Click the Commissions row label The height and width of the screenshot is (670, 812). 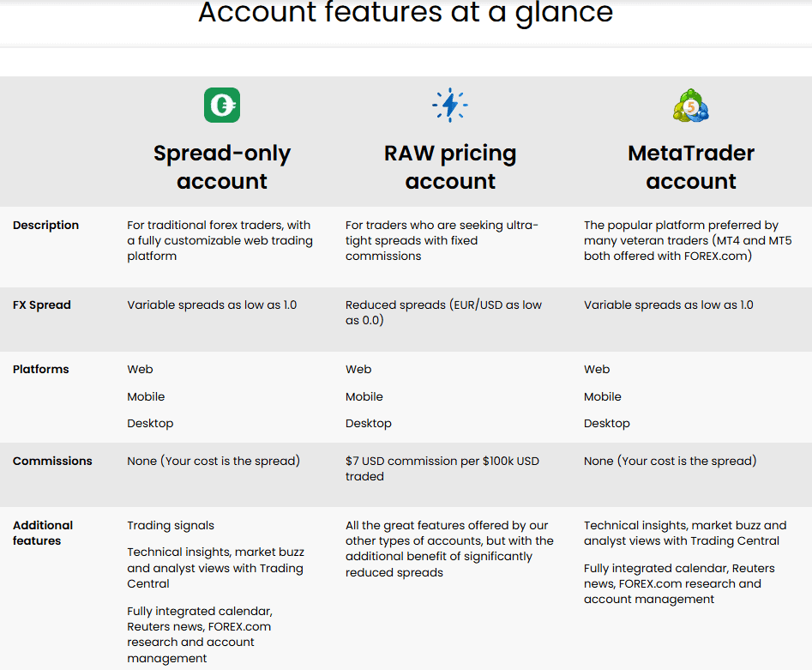(52, 461)
